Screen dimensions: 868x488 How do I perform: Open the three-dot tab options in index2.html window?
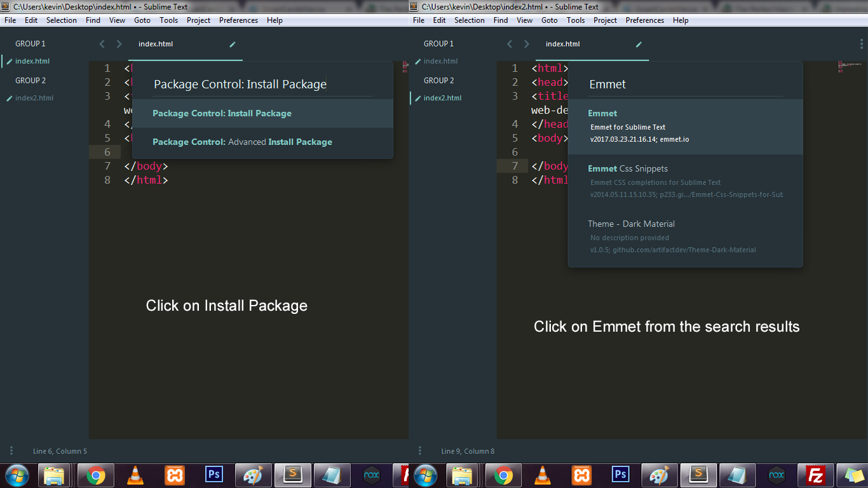pos(862,44)
